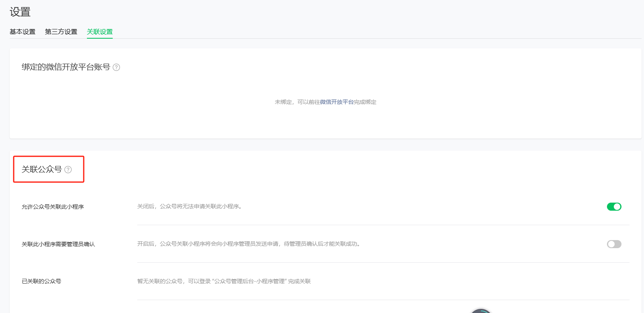The height and width of the screenshot is (313, 644).
Task: Click the description starting with 开启后，公众号关联小程序
Action: [249, 244]
